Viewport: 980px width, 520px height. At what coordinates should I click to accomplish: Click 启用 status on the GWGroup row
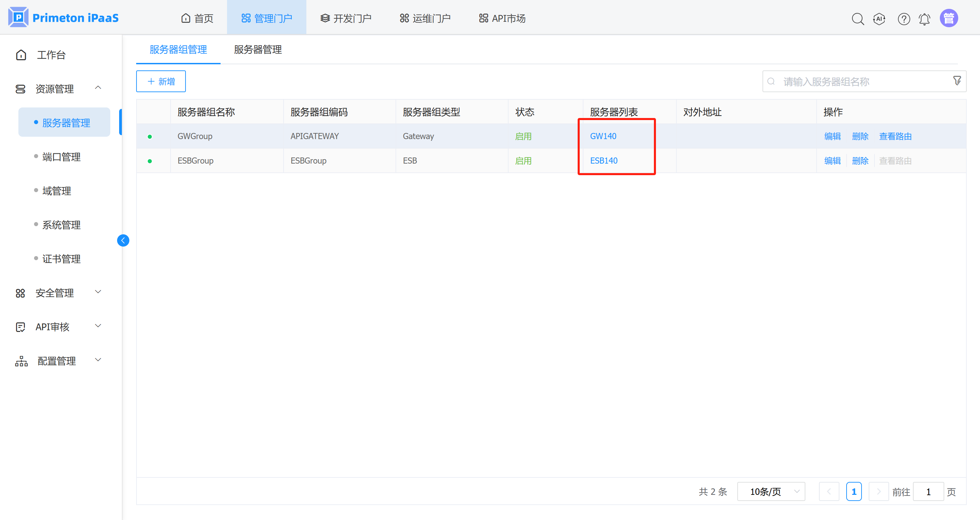[x=524, y=136]
